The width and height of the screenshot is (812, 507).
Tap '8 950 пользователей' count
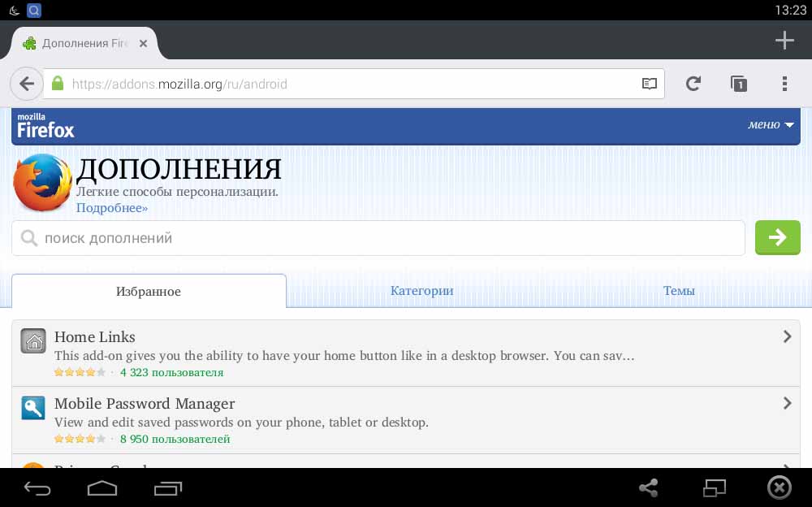pyautogui.click(x=175, y=439)
